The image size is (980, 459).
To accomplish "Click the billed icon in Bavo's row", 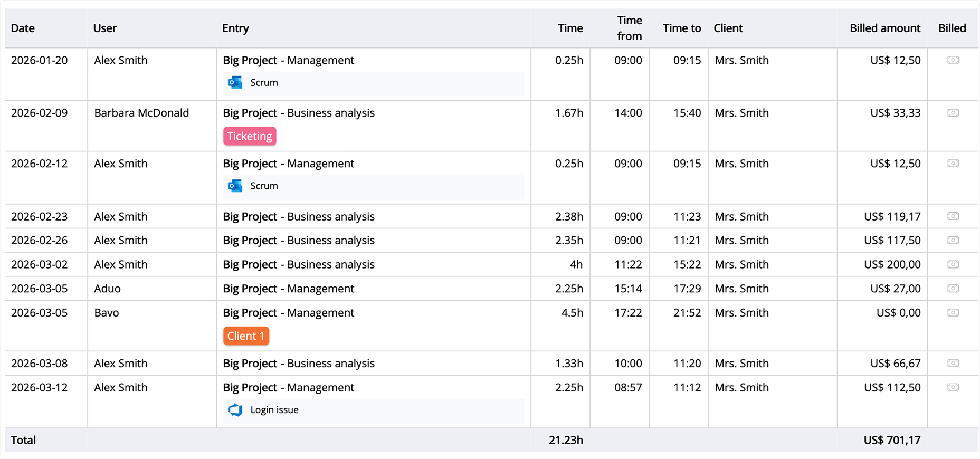I will pos(953,313).
